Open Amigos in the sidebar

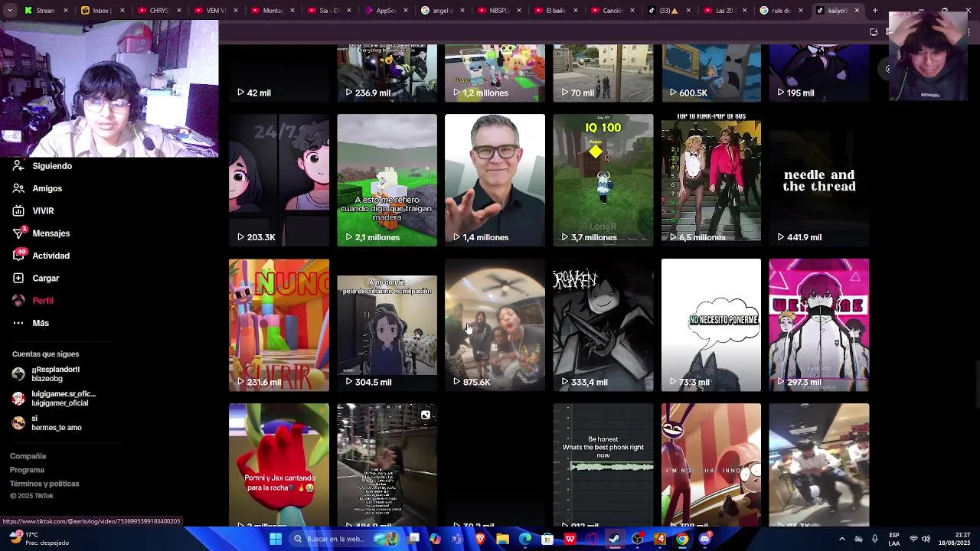tap(47, 188)
